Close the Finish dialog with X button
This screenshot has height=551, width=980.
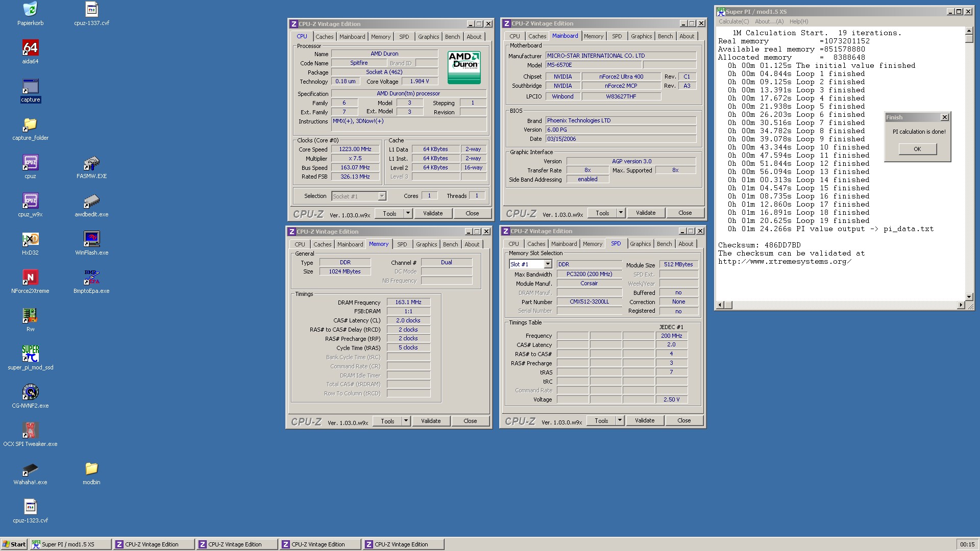944,117
